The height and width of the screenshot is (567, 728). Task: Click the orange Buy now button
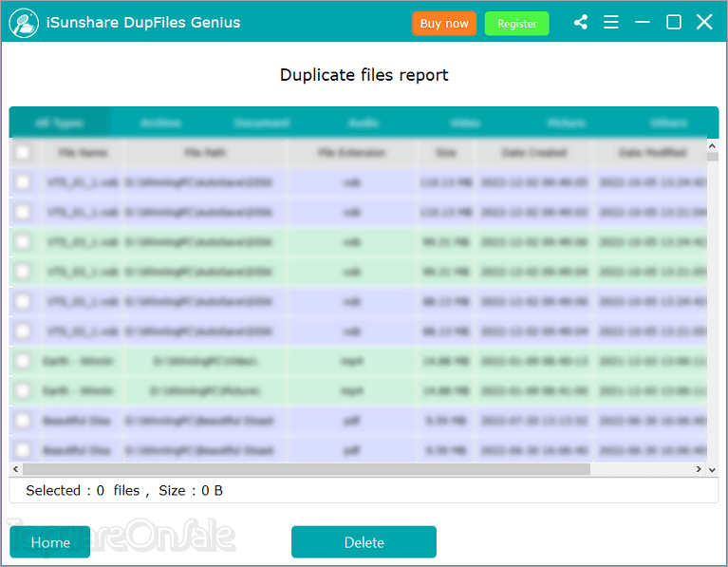tap(444, 23)
